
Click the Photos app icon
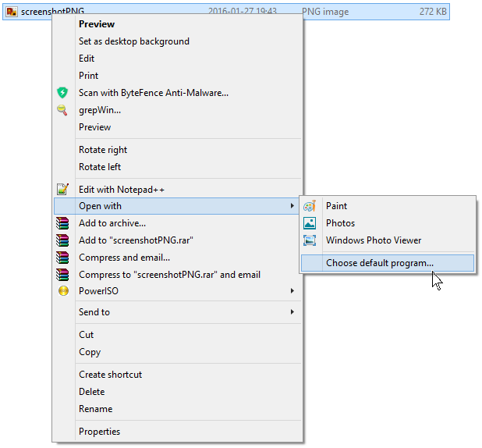(310, 223)
